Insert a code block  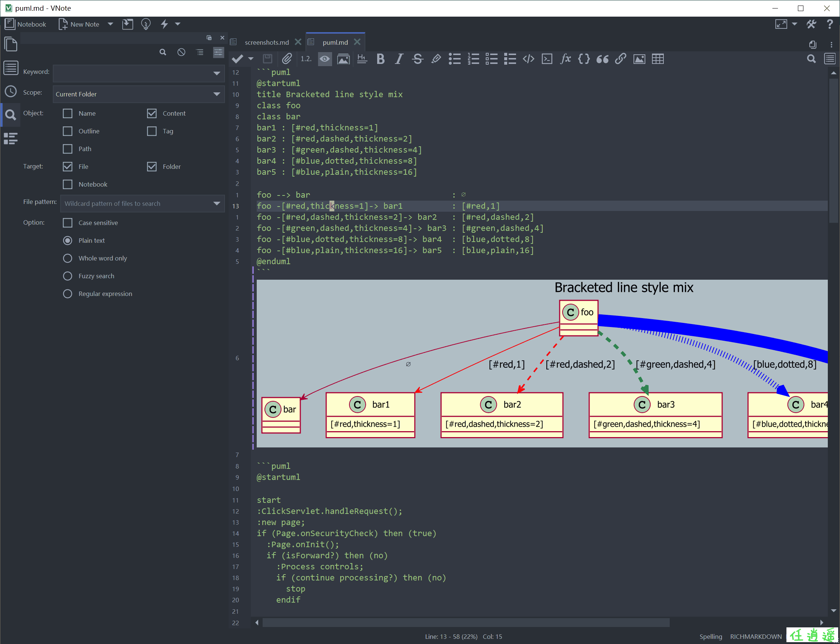[x=547, y=59]
